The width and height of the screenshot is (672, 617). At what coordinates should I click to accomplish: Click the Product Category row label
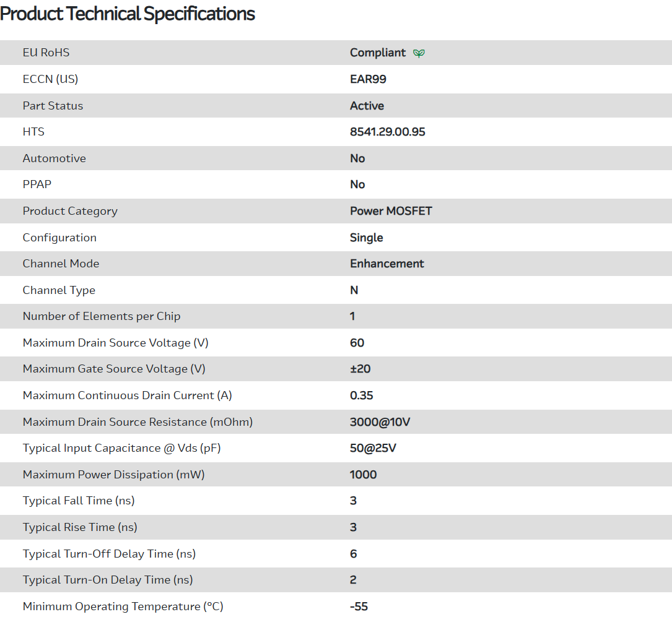[70, 211]
